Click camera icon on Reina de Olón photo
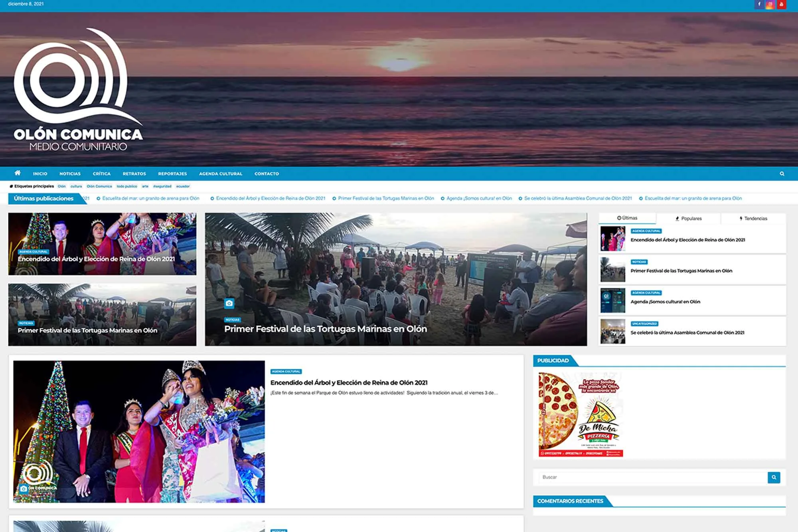The image size is (798, 532). coord(24,488)
